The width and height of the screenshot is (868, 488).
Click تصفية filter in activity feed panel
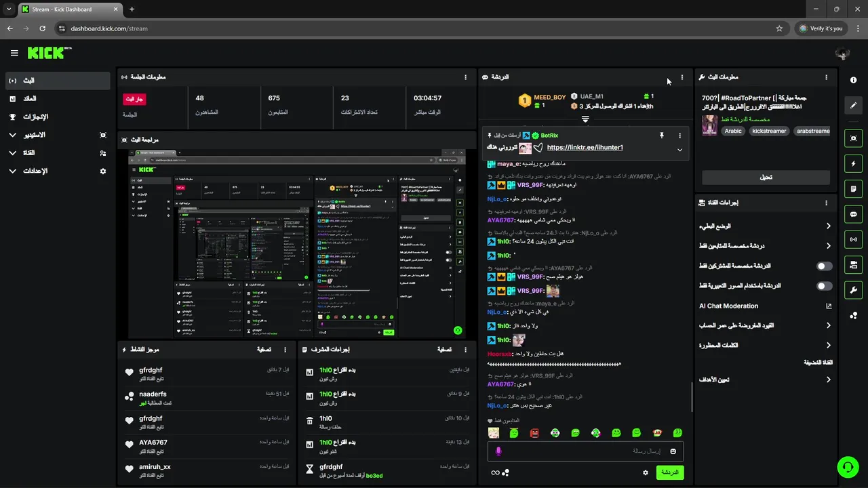pyautogui.click(x=264, y=350)
